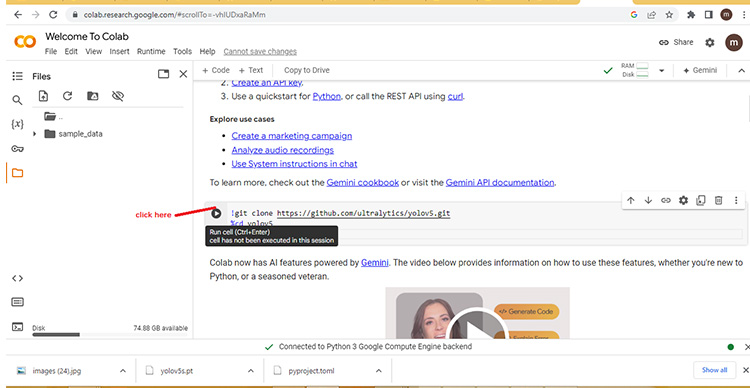The width and height of the screenshot is (750, 388).
Task: Open the RAM and Disk dropdown arrow
Action: (x=662, y=70)
